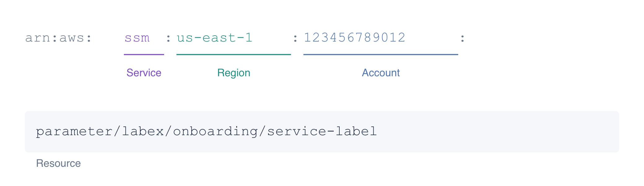Click the blue underline beneath the account number

(381, 55)
